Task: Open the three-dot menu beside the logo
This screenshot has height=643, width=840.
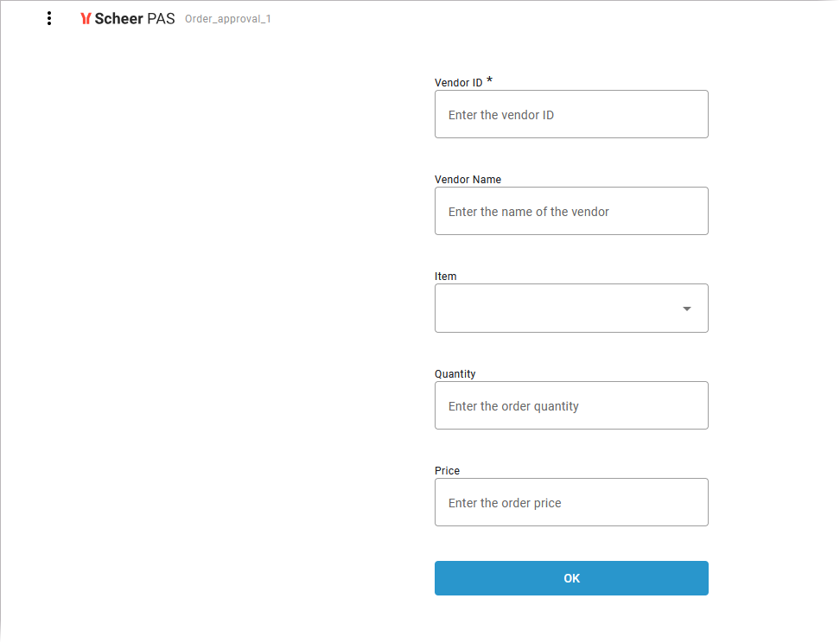Action: point(49,18)
